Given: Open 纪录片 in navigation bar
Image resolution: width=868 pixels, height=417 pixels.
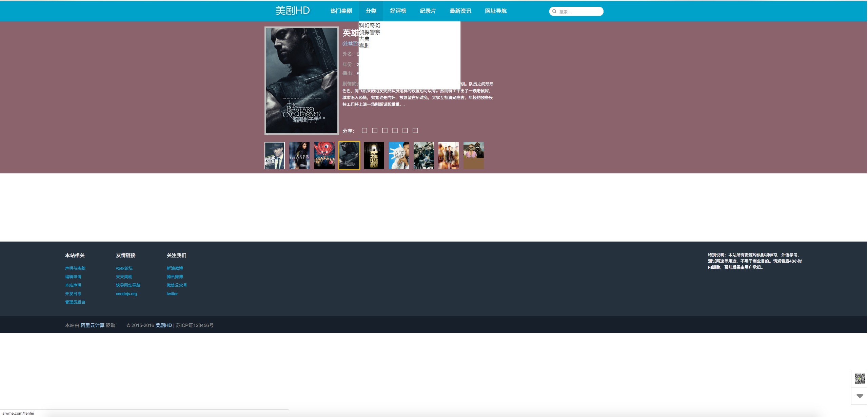Looking at the screenshot, I should pyautogui.click(x=428, y=11).
